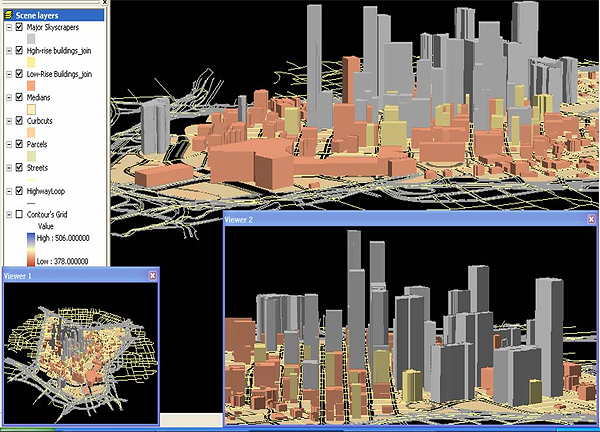Viewport: 600px width, 432px height.
Task: Close the Viewer 2 window
Action: click(592, 219)
